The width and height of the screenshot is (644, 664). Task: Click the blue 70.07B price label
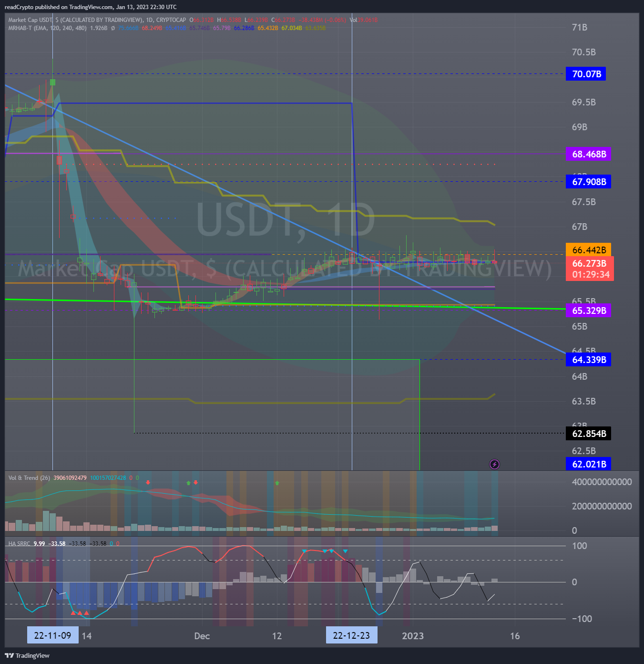586,74
